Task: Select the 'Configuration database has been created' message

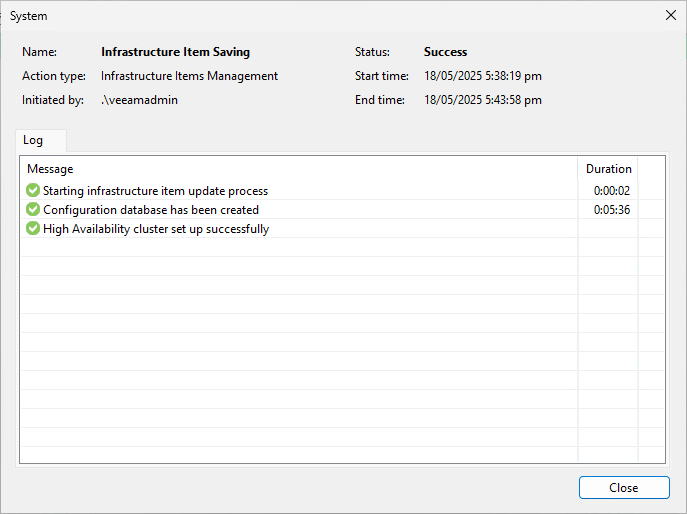Action: pos(151,210)
